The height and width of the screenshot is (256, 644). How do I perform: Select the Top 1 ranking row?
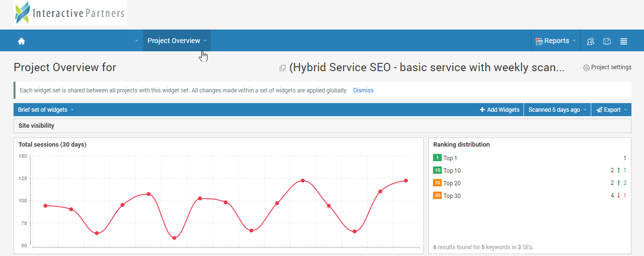click(529, 158)
